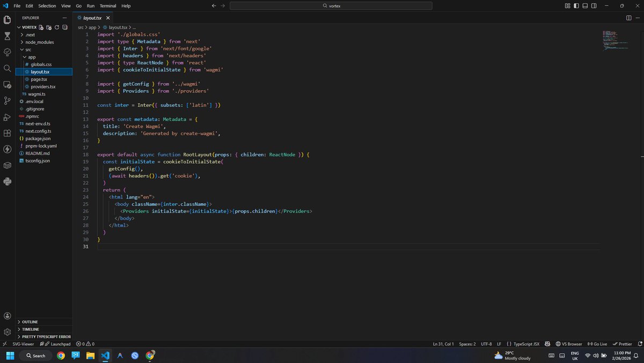644x363 pixels.
Task: Click New File icon in Explorer header
Action: click(41, 27)
